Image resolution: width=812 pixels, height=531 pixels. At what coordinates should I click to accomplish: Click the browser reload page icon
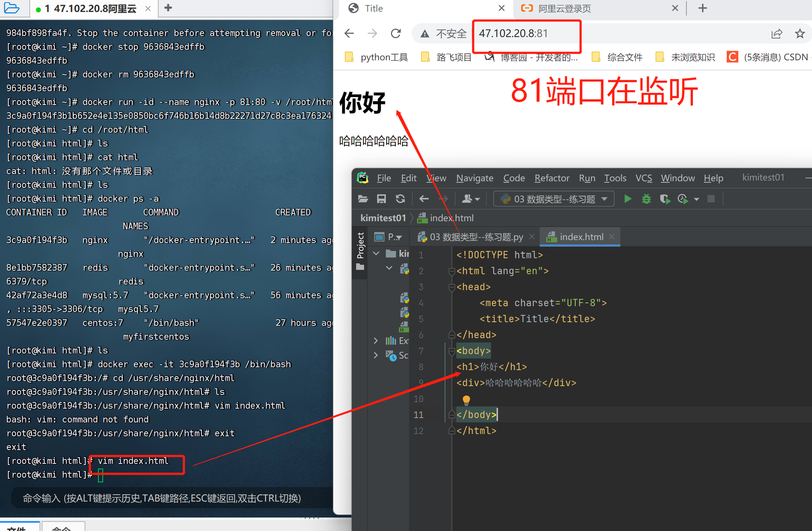tap(396, 34)
